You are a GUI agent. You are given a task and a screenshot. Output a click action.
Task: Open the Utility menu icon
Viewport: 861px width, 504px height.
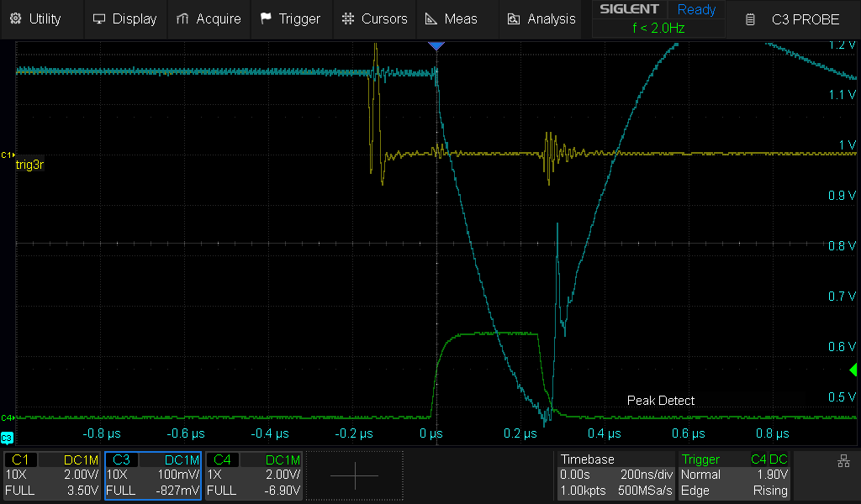click(15, 18)
